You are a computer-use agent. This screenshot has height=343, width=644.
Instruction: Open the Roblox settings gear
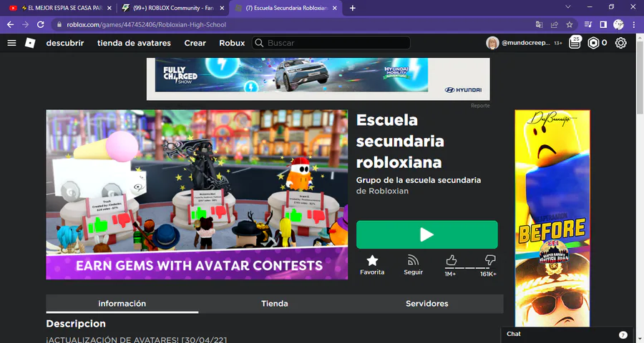(x=620, y=43)
